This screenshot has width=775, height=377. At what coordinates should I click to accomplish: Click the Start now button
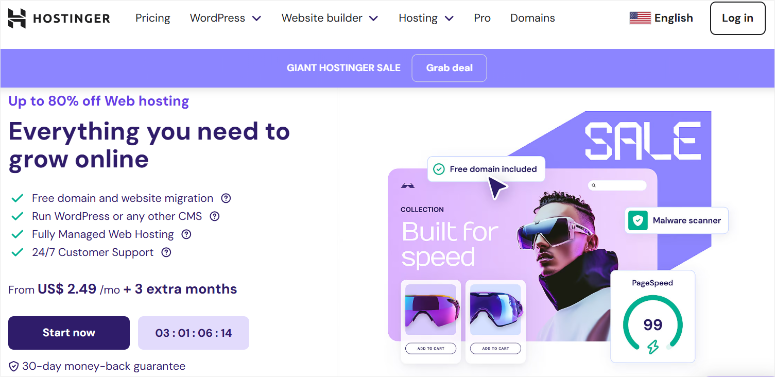pyautogui.click(x=69, y=333)
